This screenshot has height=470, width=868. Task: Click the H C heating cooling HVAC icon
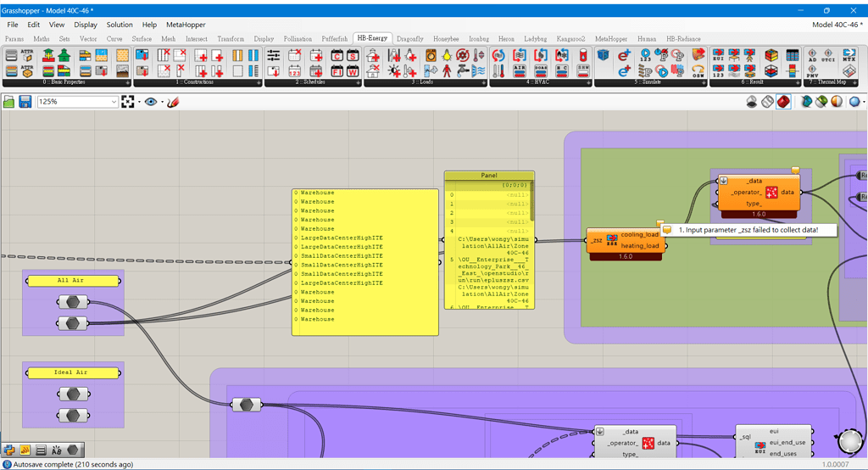coord(562,70)
